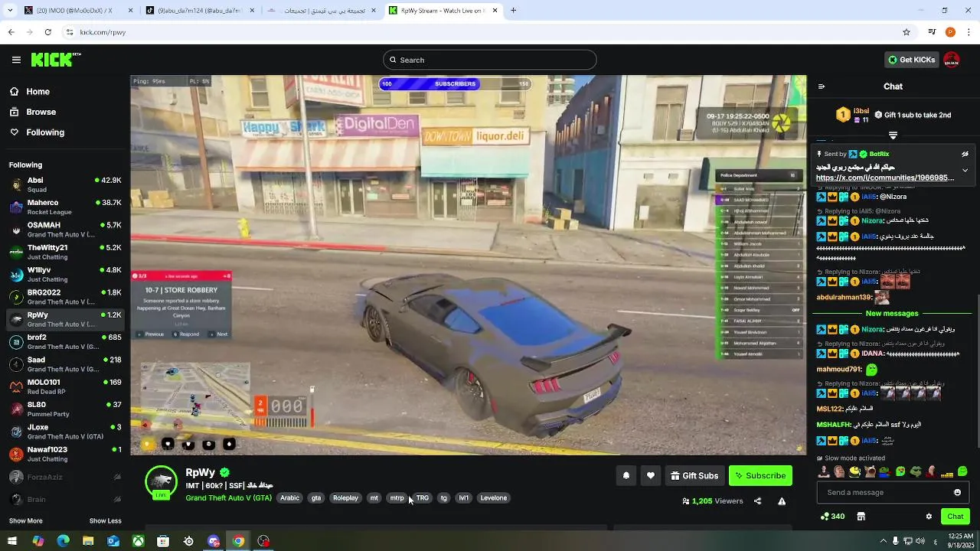
Task: Open OSAMAH channel from sidebar
Action: click(x=64, y=230)
